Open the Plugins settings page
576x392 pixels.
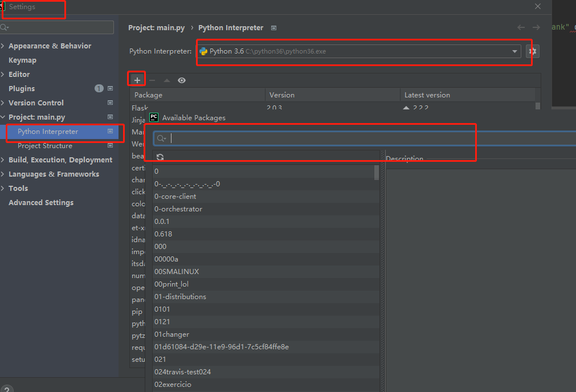coord(22,88)
